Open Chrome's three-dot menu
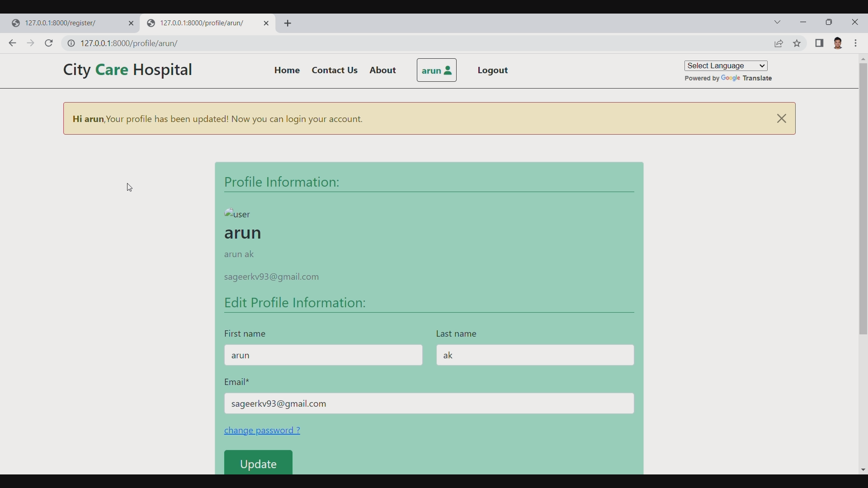Screen dimensions: 868x488 857,43
